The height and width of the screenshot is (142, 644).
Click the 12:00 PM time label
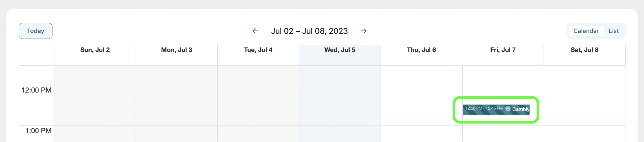pyautogui.click(x=37, y=90)
